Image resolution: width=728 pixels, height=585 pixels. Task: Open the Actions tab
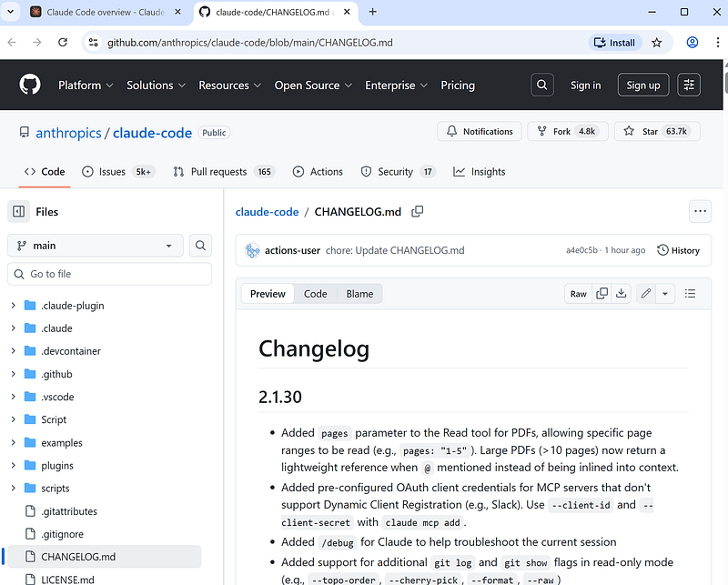point(318,172)
